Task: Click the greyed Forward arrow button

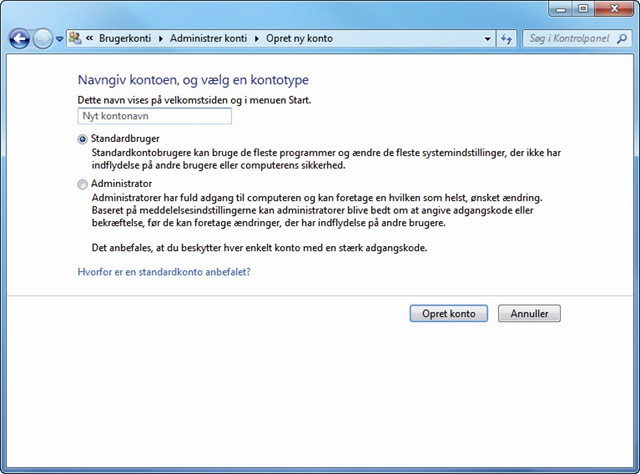Action: (x=42, y=39)
